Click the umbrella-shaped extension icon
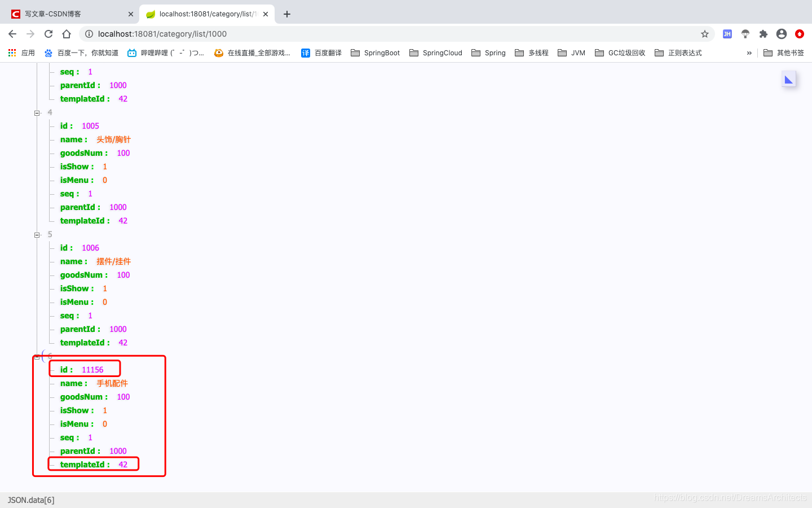This screenshot has width=812, height=508. point(745,34)
